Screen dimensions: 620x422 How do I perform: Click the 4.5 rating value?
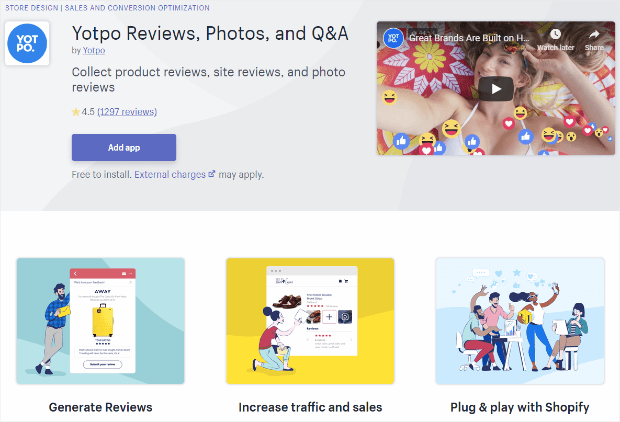pos(88,112)
